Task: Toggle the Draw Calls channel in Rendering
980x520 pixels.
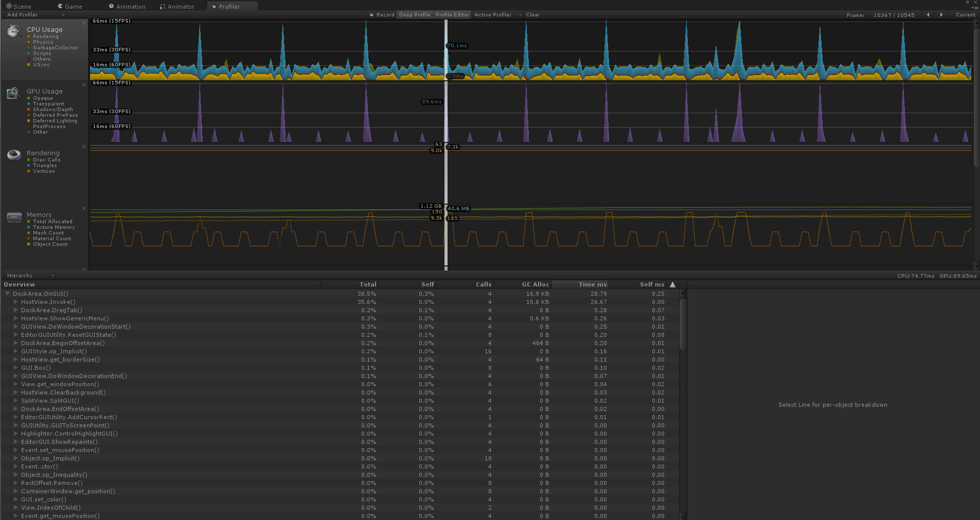Action: point(45,159)
